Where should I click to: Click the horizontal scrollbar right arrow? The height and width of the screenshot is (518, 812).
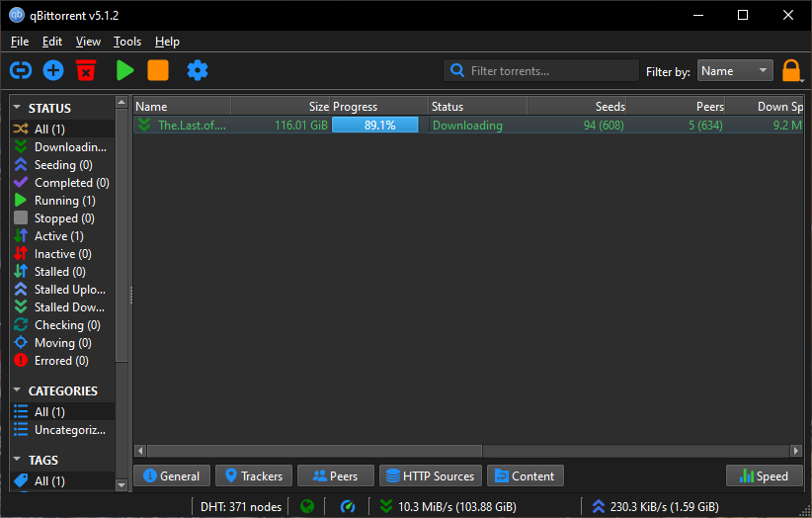(796, 451)
